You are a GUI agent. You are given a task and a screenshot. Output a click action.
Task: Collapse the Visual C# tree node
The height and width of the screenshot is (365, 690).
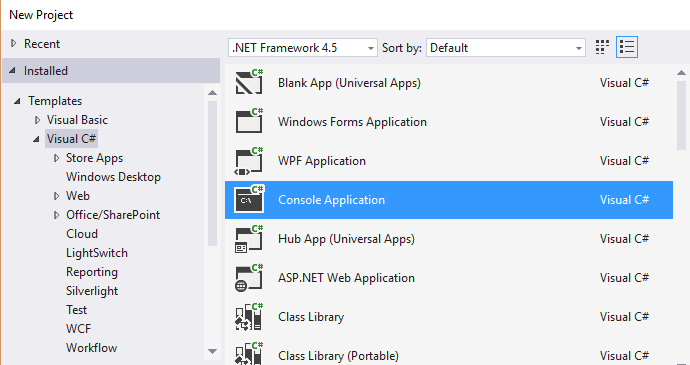[x=37, y=139]
